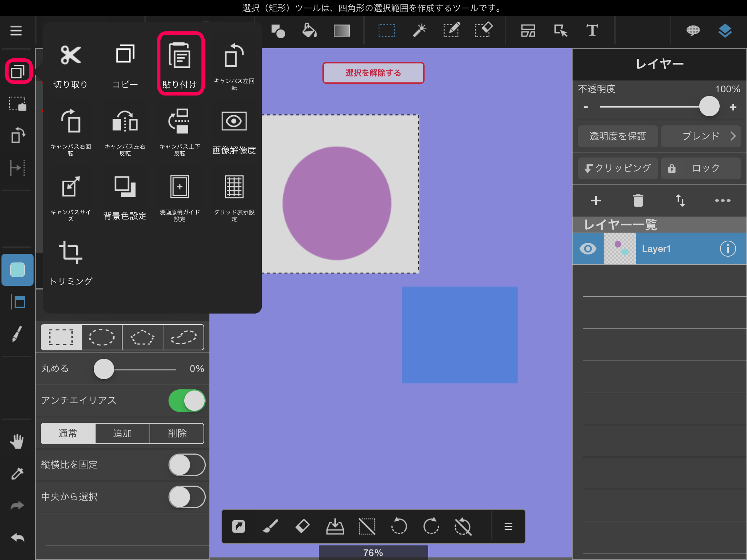Screen dimensions: 747x560
Task: Toggle the layers panel icon
Action: [x=725, y=31]
